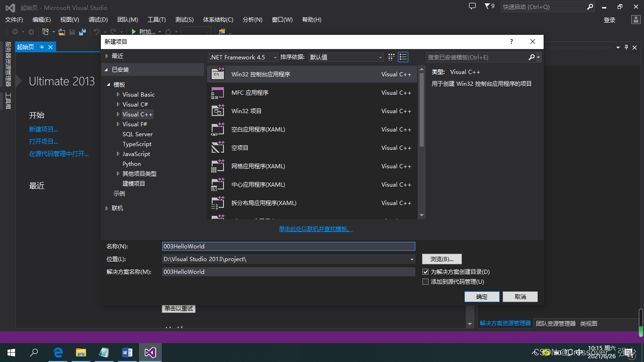Viewport: 644px width, 362px height.
Task: Expand the 联机 section
Action: (x=107, y=208)
